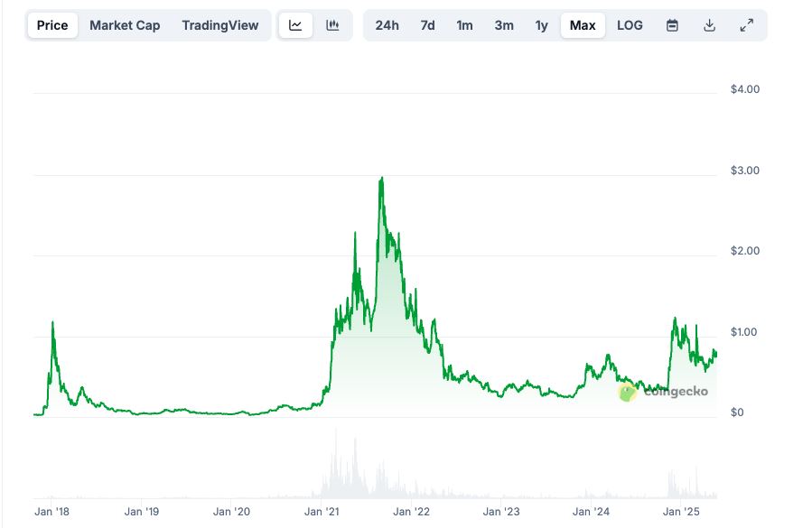Click the Jan '24 timeline label
The image size is (812, 528).
tap(591, 512)
